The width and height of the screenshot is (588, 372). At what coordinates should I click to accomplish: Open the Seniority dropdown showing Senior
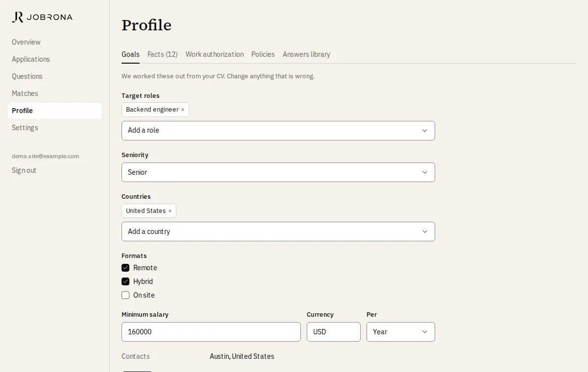278,172
